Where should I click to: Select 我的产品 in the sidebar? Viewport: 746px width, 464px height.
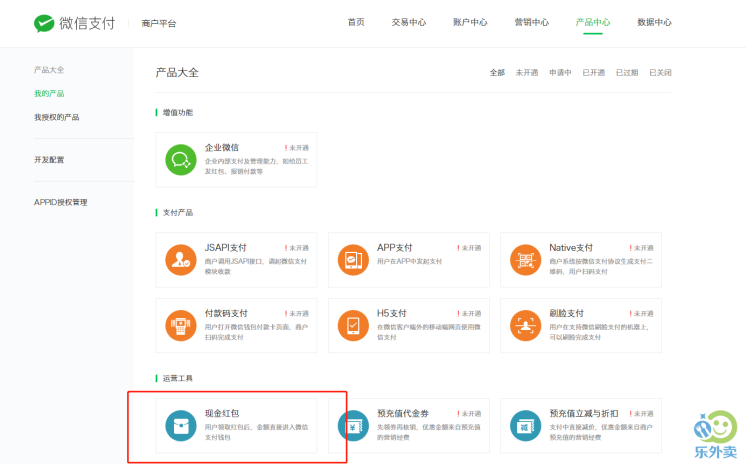(49, 93)
